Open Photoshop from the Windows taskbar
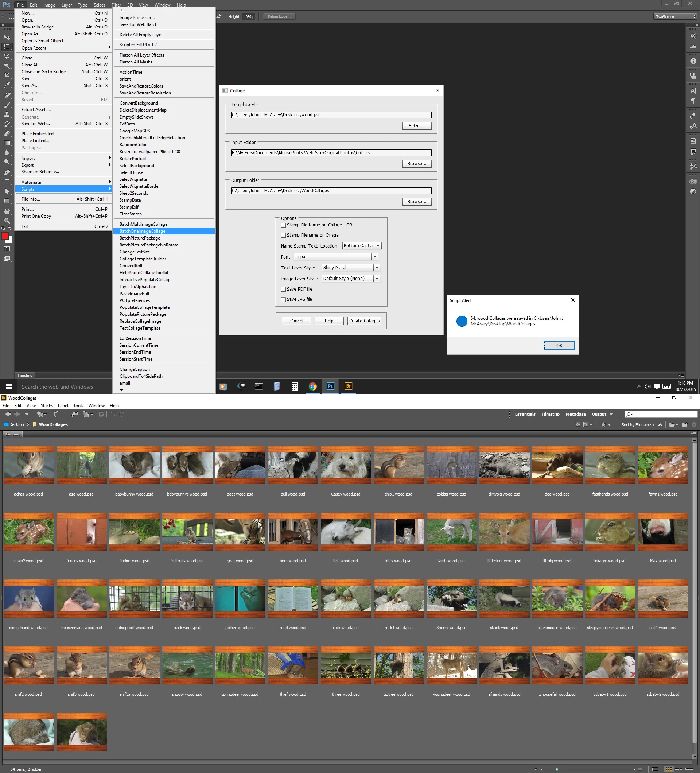700x773 pixels. (330, 386)
